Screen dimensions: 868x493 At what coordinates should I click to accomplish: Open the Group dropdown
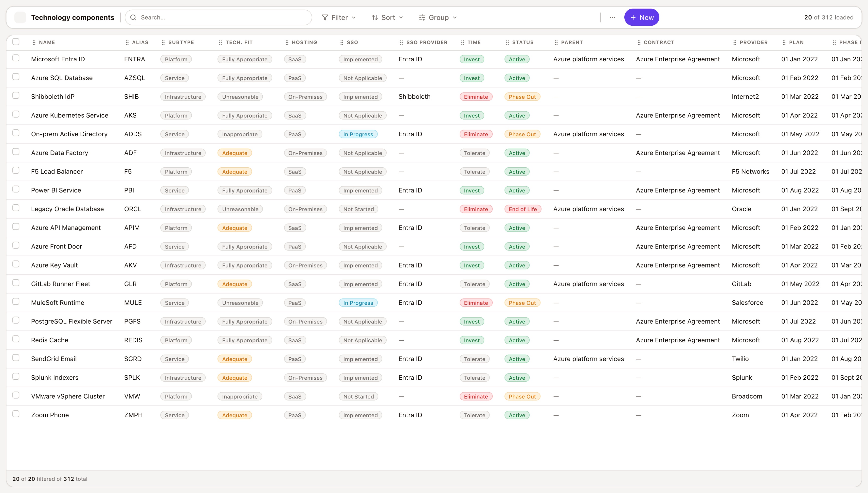tap(438, 17)
